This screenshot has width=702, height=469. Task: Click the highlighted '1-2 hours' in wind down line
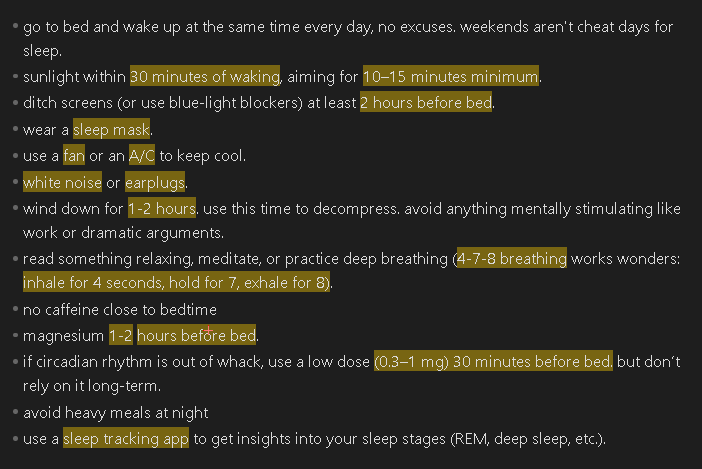pos(162,209)
